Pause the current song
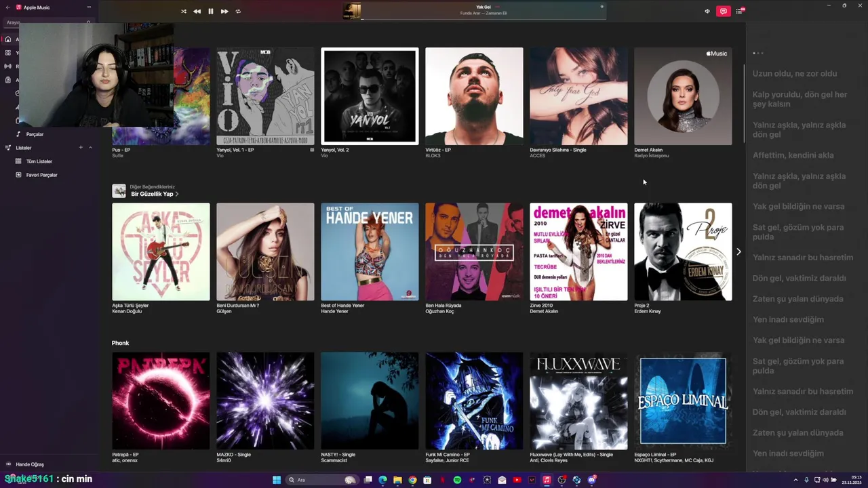 (x=211, y=12)
